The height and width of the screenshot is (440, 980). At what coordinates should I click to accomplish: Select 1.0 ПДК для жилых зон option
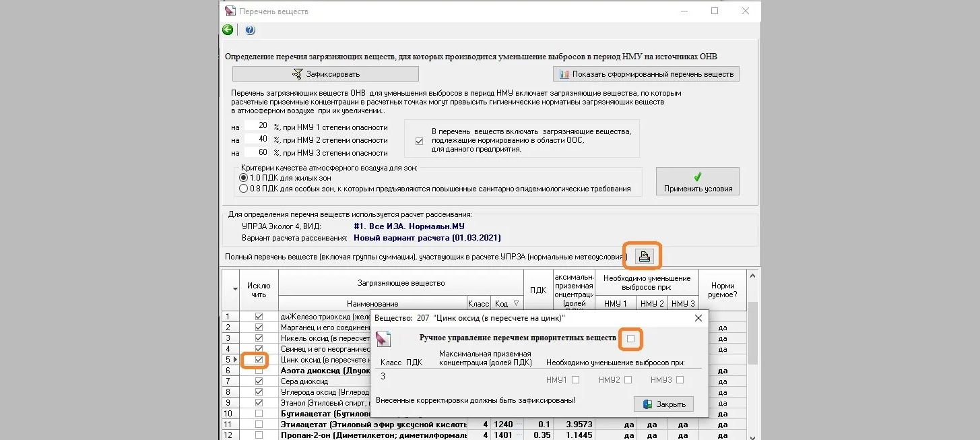pos(286,178)
